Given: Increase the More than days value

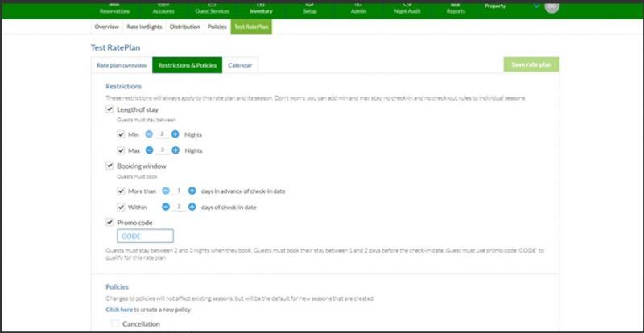Looking at the screenshot, I should [x=192, y=191].
